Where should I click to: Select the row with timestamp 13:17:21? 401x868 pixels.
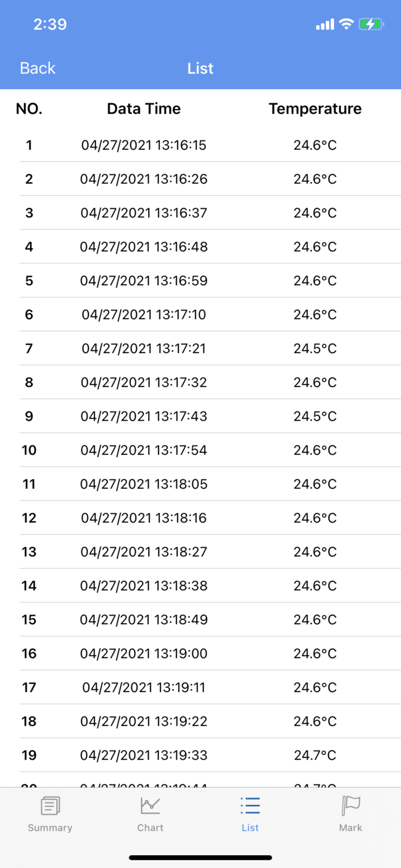[200, 348]
